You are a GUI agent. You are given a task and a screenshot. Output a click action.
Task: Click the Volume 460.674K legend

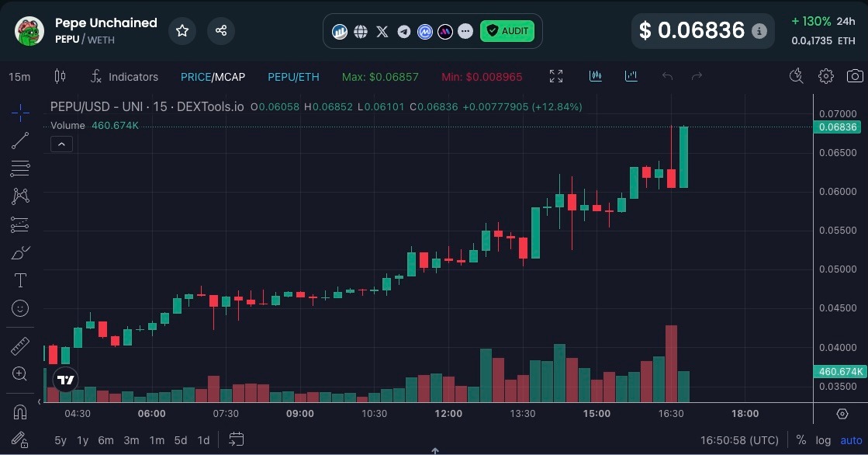(94, 125)
